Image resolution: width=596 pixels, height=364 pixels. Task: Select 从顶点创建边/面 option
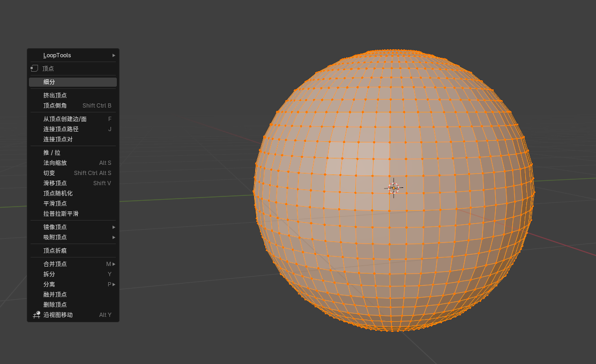click(73, 119)
